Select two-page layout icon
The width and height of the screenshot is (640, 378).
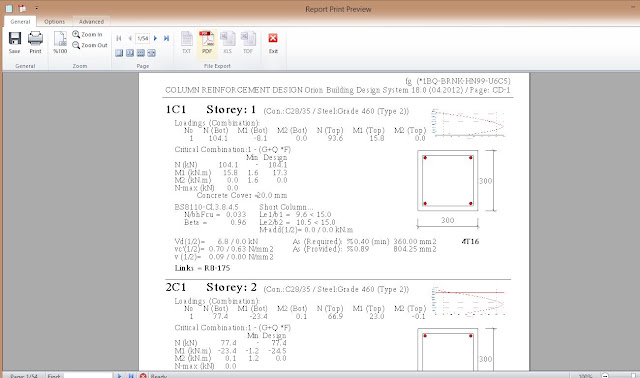(x=130, y=53)
